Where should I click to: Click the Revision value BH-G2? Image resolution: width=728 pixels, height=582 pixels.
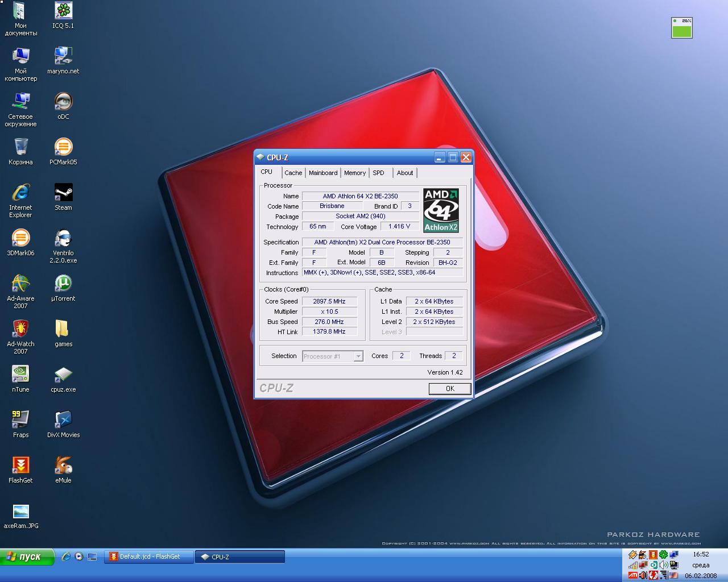448,263
